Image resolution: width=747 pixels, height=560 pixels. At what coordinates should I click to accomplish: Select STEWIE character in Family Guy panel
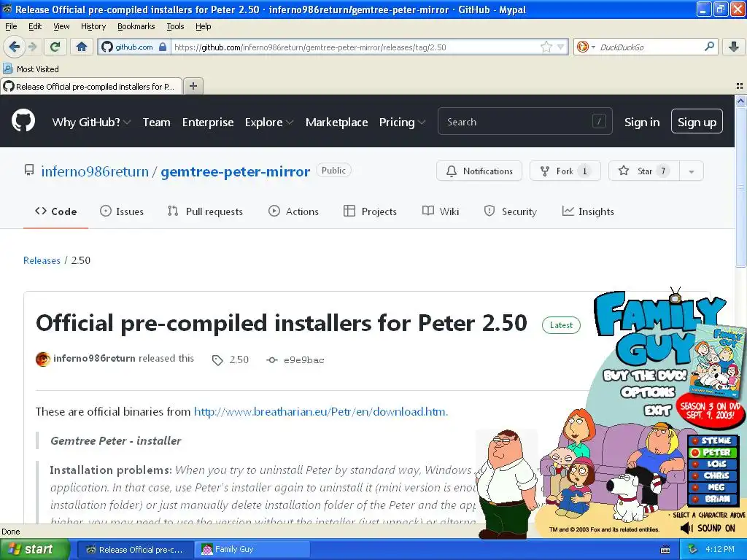[x=712, y=440]
